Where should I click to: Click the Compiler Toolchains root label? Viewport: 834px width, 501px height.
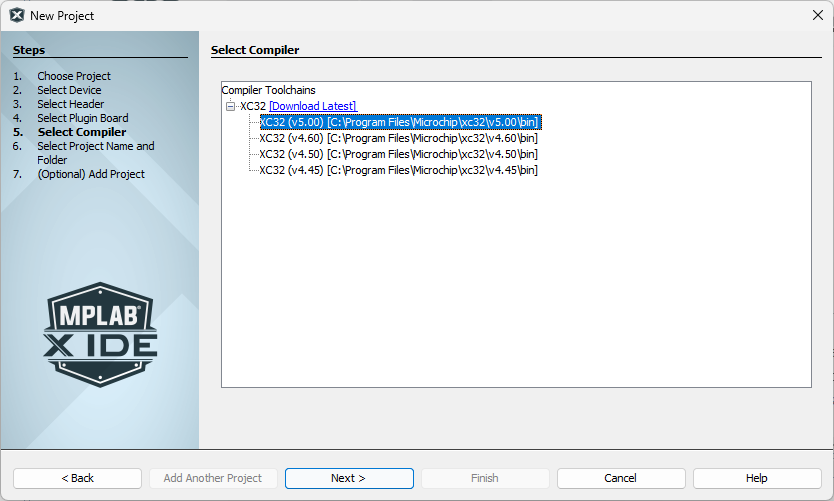[269, 90]
